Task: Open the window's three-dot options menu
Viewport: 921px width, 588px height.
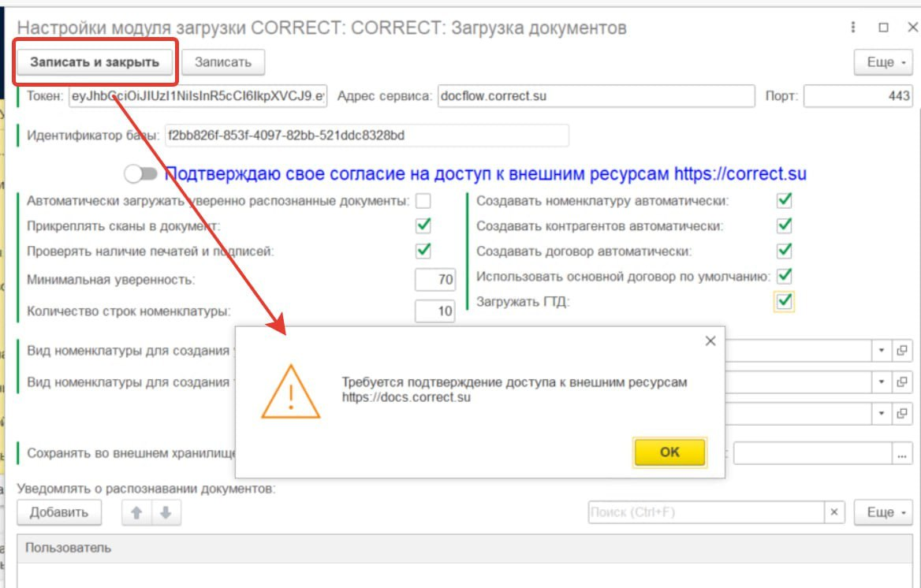Action: 853,27
